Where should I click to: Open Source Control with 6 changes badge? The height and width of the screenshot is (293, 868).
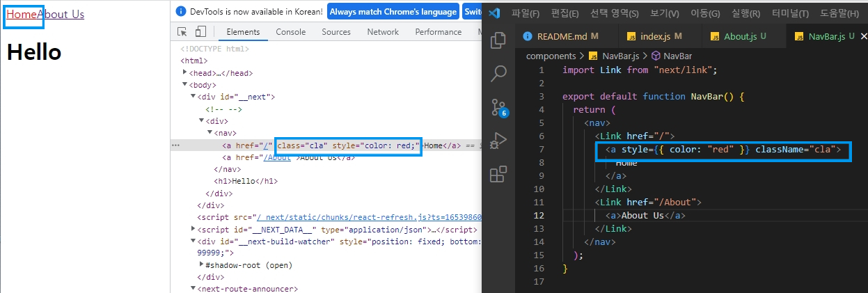pyautogui.click(x=499, y=107)
